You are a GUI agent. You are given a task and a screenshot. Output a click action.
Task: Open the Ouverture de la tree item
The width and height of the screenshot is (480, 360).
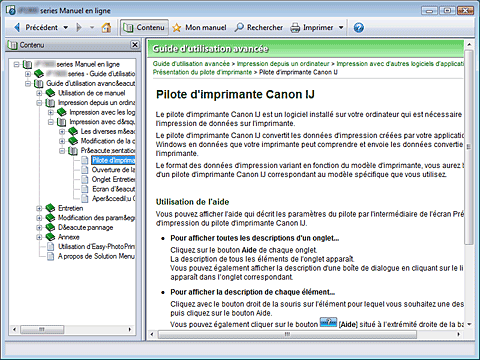click(x=113, y=170)
